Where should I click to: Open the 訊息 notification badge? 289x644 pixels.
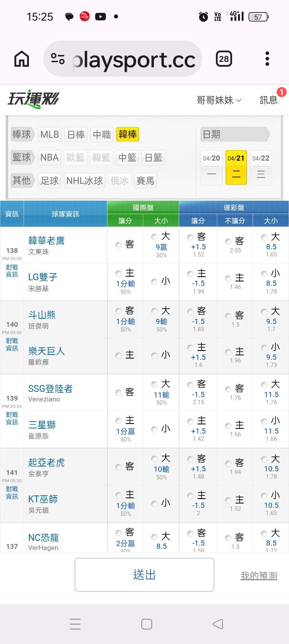click(x=282, y=92)
